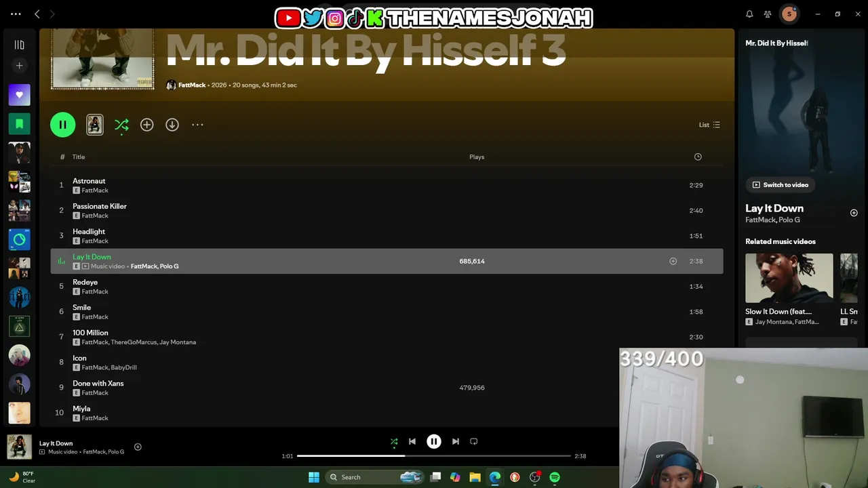This screenshot has width=868, height=488.
Task: Open the Windows Start menu
Action: click(314, 477)
